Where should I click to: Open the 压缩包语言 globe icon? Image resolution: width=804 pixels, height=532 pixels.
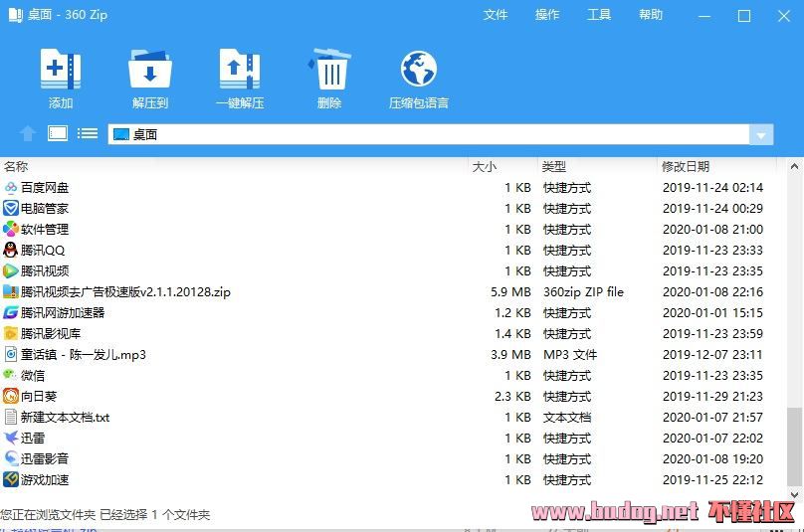pos(418,70)
